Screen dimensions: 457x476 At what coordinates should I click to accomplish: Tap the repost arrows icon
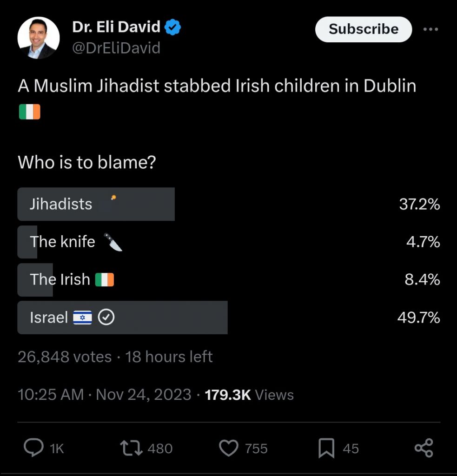point(131,448)
